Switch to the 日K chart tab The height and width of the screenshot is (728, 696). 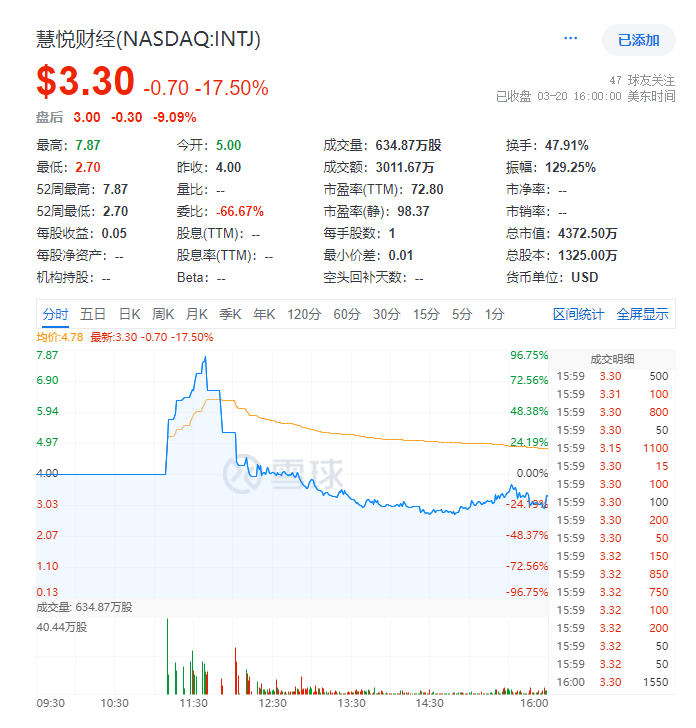130,314
